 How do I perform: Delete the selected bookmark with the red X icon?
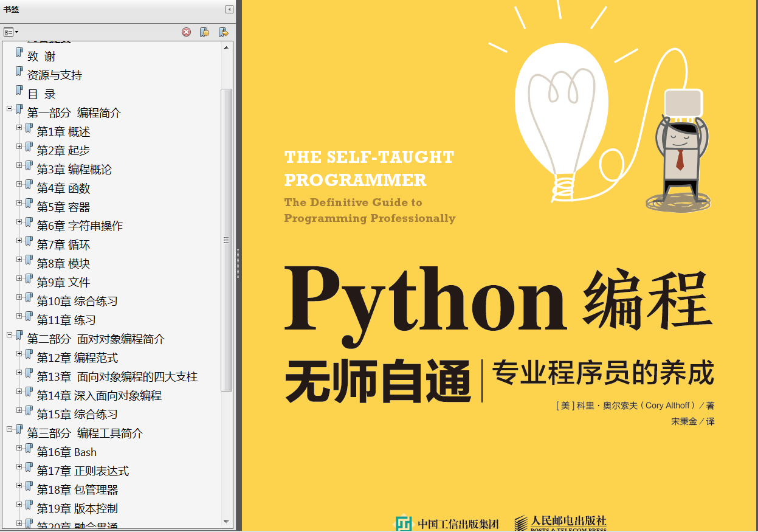point(186,32)
